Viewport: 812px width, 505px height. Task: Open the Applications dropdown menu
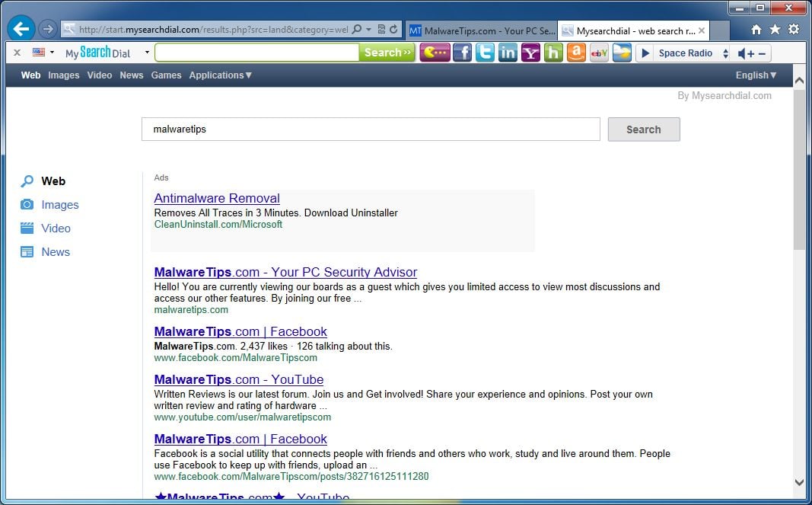(x=220, y=75)
